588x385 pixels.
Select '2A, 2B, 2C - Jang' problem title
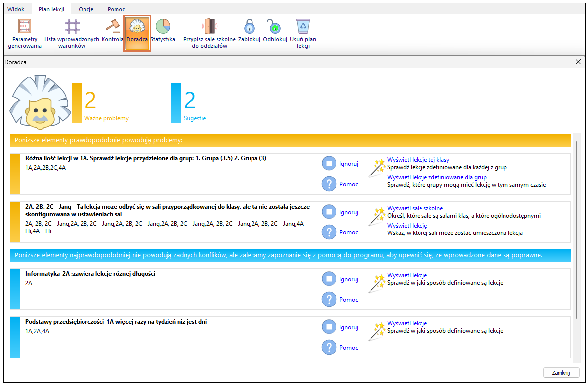coord(168,210)
